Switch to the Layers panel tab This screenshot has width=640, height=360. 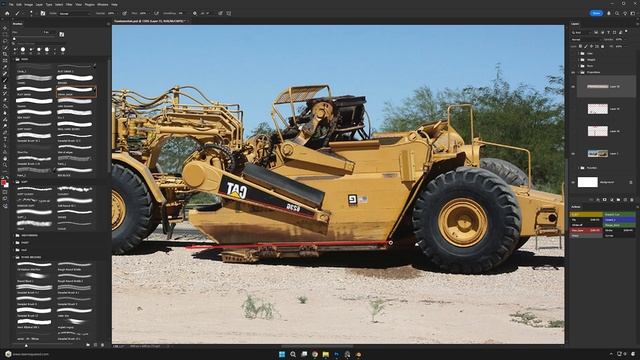(x=575, y=24)
